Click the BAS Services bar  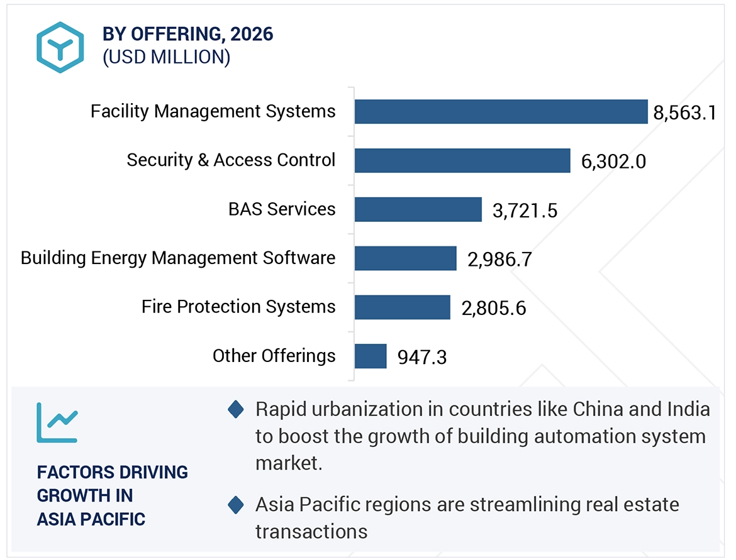[418, 209]
